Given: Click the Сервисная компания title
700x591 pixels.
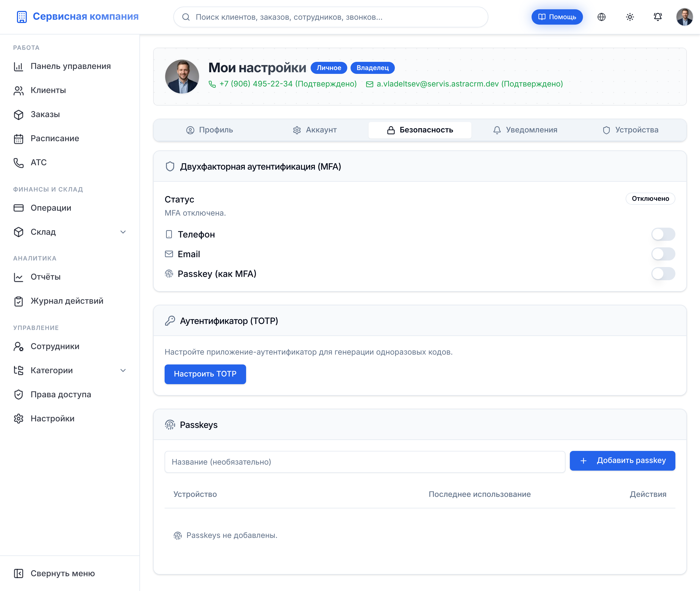Looking at the screenshot, I should 86,16.
